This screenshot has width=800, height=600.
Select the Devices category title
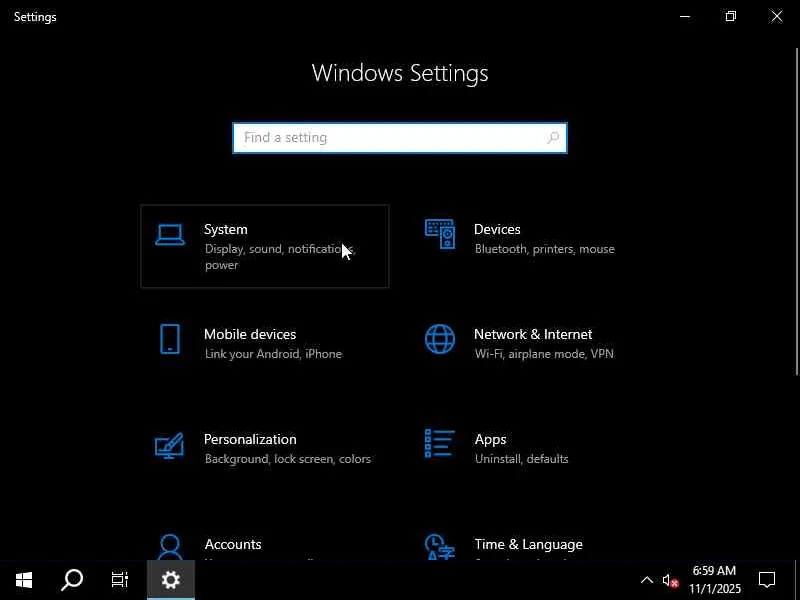coord(497,230)
